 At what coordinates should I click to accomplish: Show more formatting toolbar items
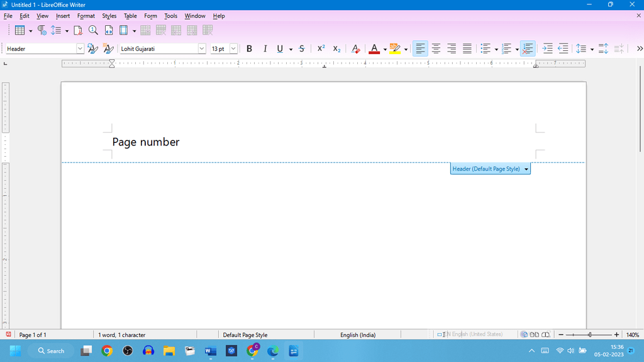tap(640, 48)
